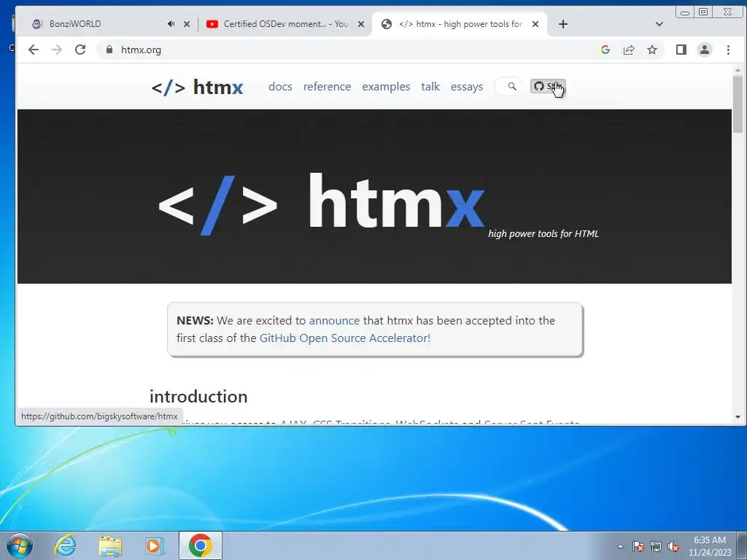The height and width of the screenshot is (560, 747).
Task: Follow the announce link in news
Action: (334, 321)
